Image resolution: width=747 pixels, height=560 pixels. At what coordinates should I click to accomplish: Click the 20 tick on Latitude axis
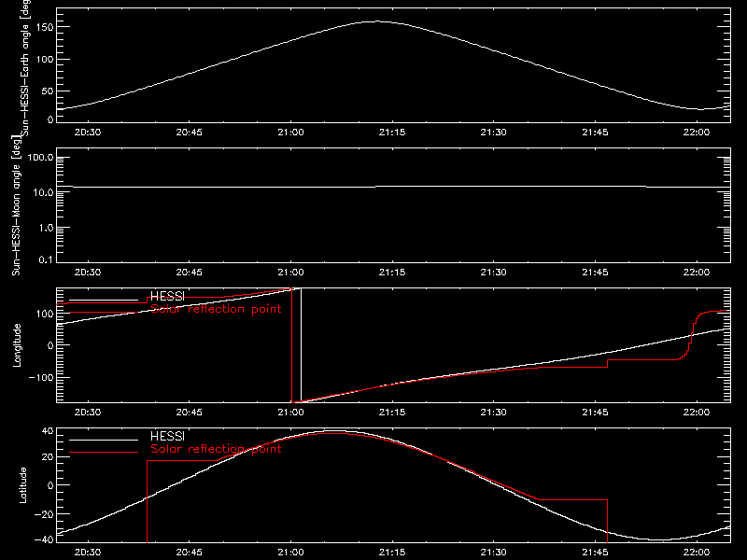49,457
